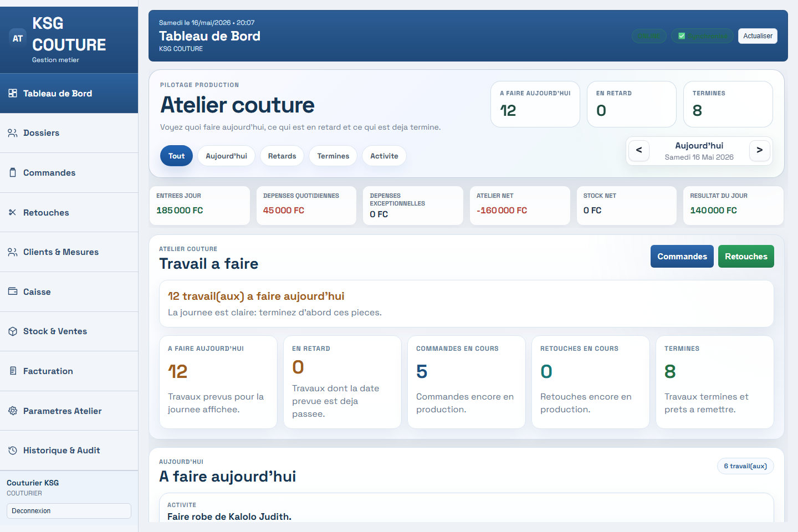Open the Dossiers section
This screenshot has height=532, width=798.
point(69,133)
